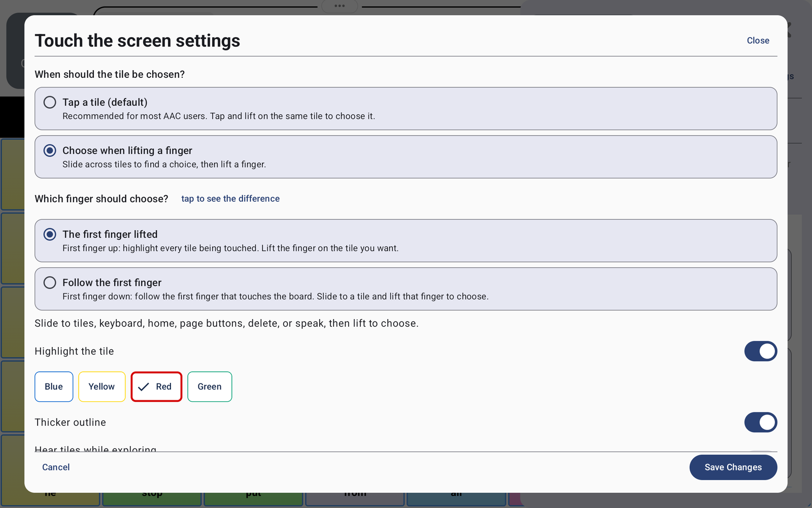The height and width of the screenshot is (508, 812).
Task: Click the When should the tile be chosen question
Action: (110, 74)
